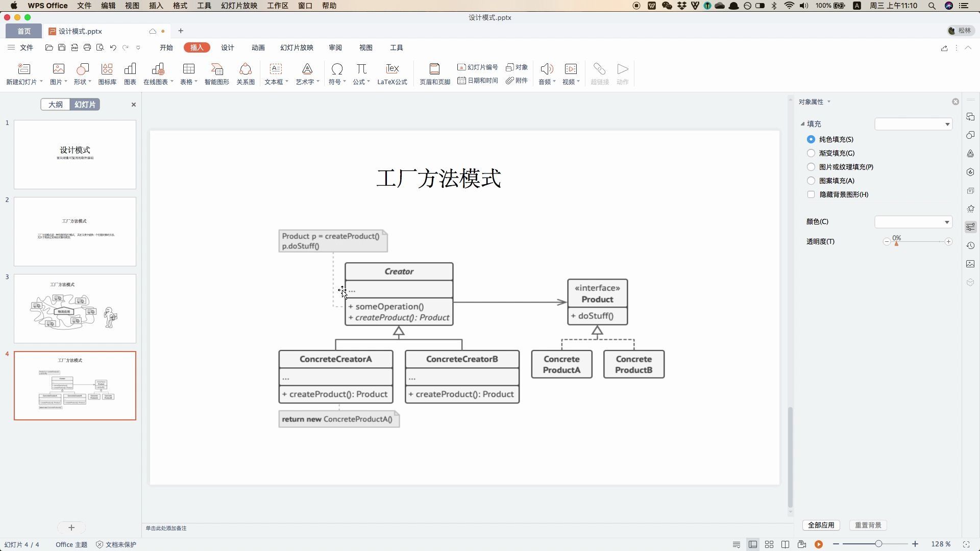Image resolution: width=980 pixels, height=551 pixels.
Task: Open the 新建幻灯片 dropdown arrow
Action: tap(41, 82)
